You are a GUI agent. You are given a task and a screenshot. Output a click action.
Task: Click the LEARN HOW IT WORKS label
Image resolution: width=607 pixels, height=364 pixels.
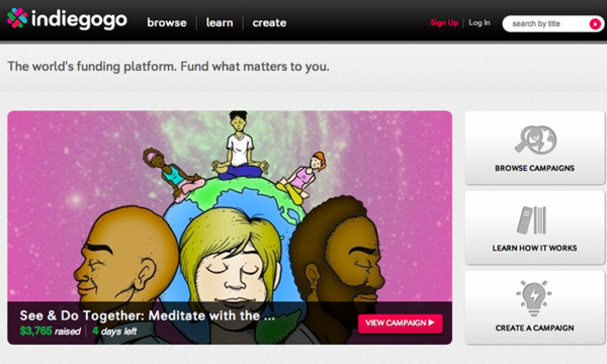(x=535, y=248)
